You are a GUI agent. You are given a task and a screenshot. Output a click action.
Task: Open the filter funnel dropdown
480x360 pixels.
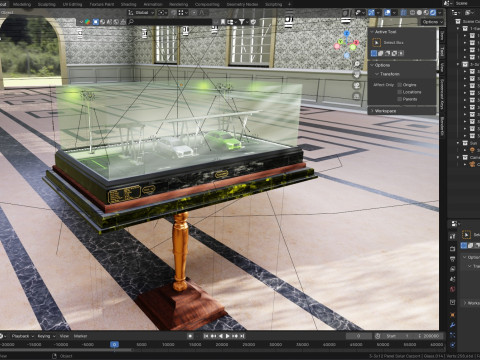[243, 22]
